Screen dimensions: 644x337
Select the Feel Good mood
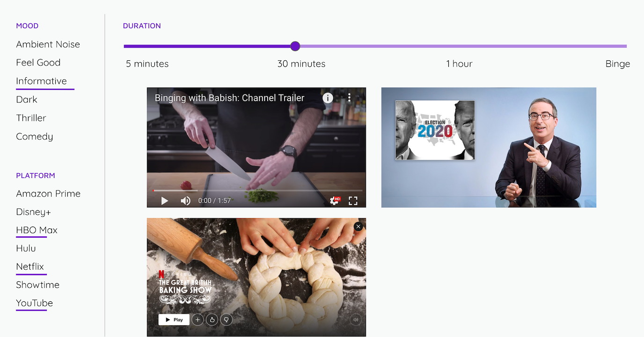pos(38,63)
